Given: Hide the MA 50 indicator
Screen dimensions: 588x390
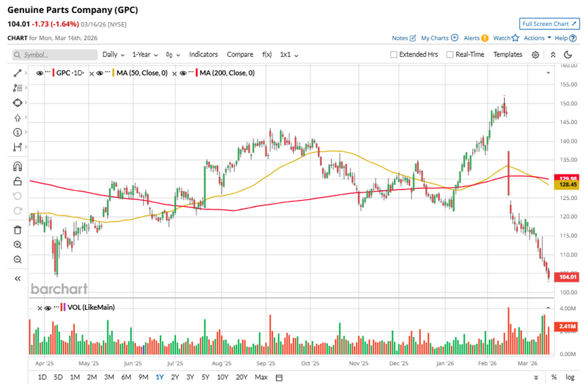Looking at the screenshot, I should (x=100, y=73).
